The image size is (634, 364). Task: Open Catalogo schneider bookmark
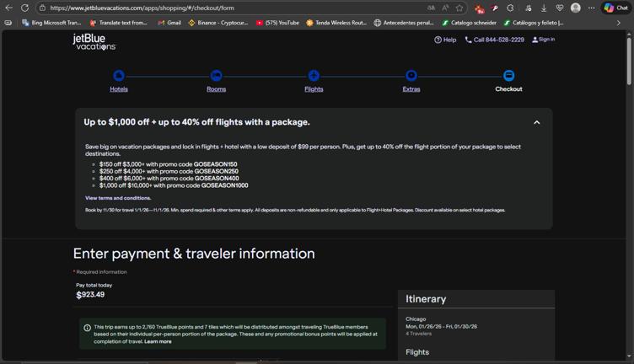pos(470,23)
